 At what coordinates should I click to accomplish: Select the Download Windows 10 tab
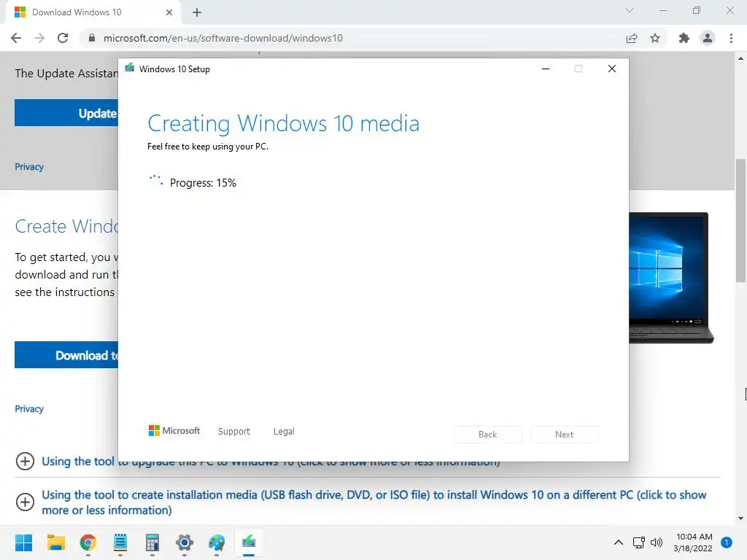pos(94,12)
